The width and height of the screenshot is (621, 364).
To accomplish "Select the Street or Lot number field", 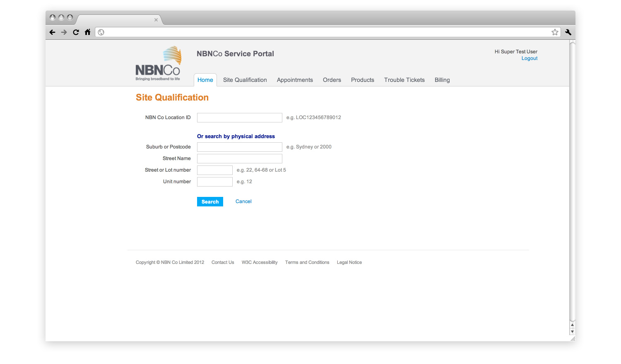I will (215, 170).
